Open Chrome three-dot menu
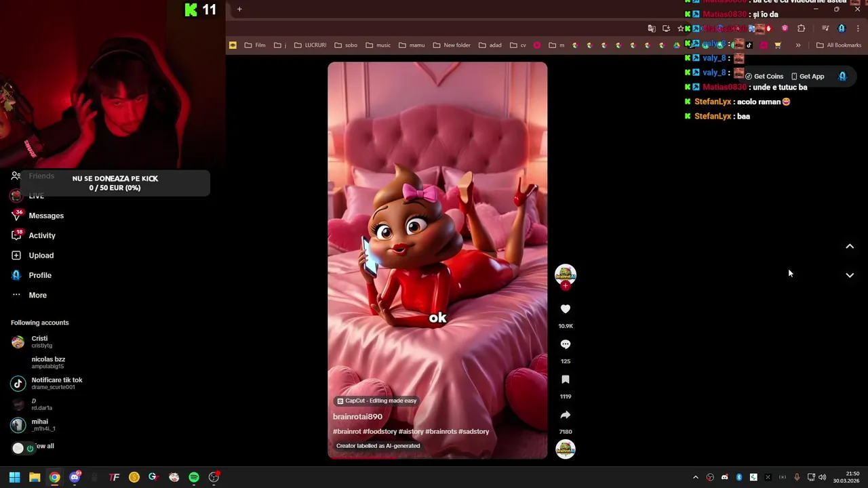This screenshot has height=488, width=868. [859, 28]
